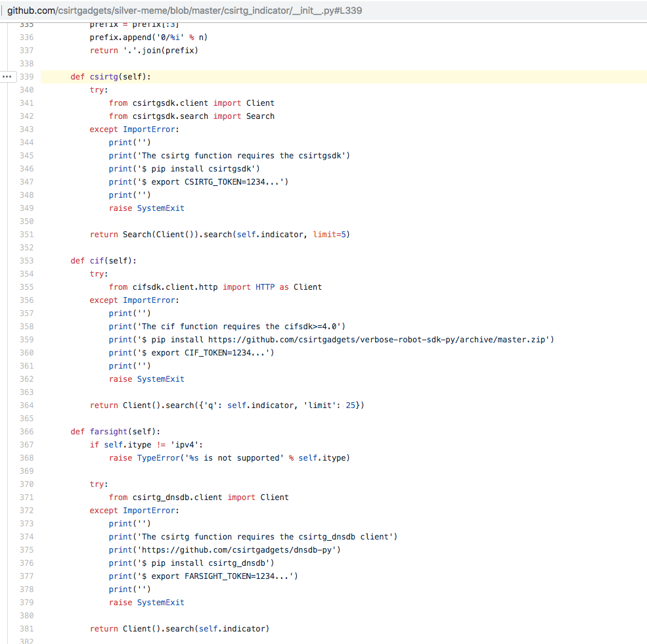
Task: Click 'from csirtgsdk.search import Search' line
Action: point(191,116)
